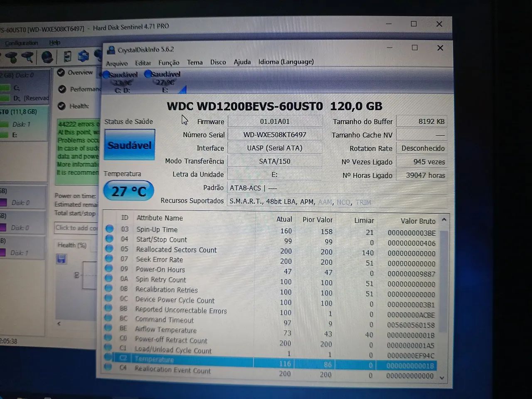Screen dimensions: 532x399
Task: Click the 39047 horas field
Action: (x=421, y=175)
